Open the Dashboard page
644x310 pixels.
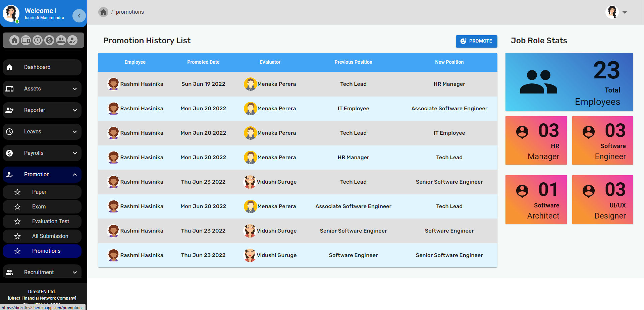[42, 67]
